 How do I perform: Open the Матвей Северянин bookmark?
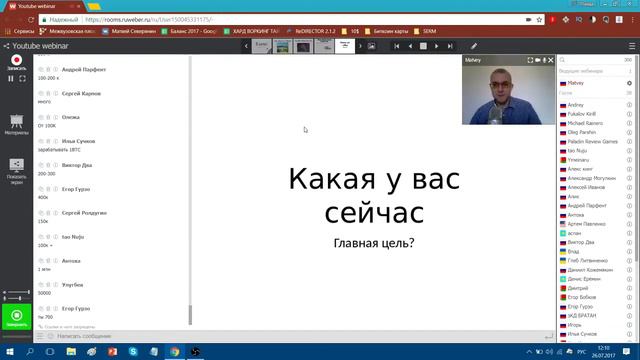click(129, 31)
